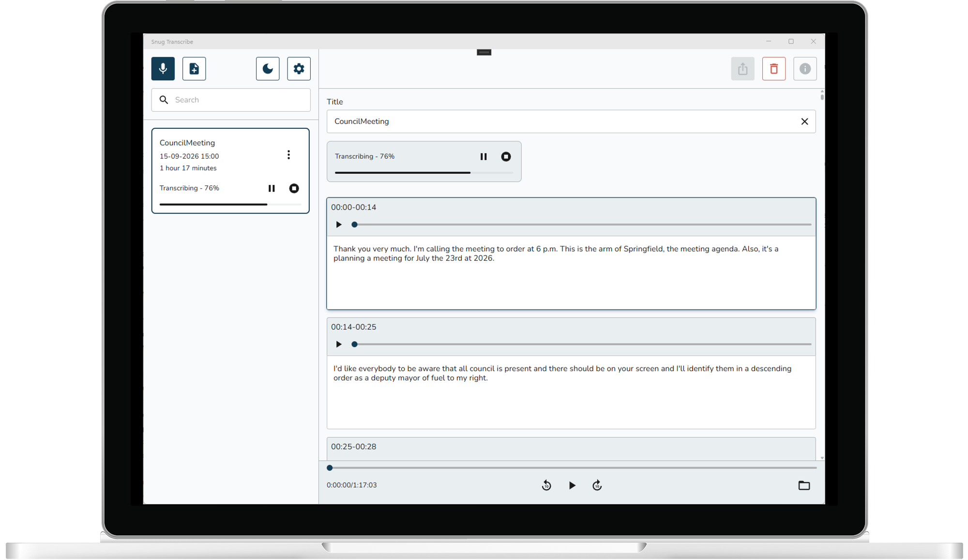
Task: Open the folder icon in bottom player
Action: coord(804,485)
